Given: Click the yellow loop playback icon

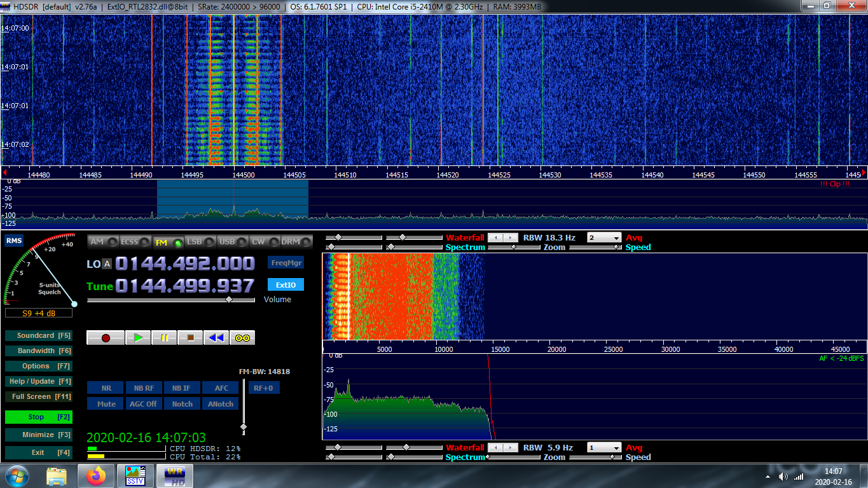Looking at the screenshot, I should 242,338.
